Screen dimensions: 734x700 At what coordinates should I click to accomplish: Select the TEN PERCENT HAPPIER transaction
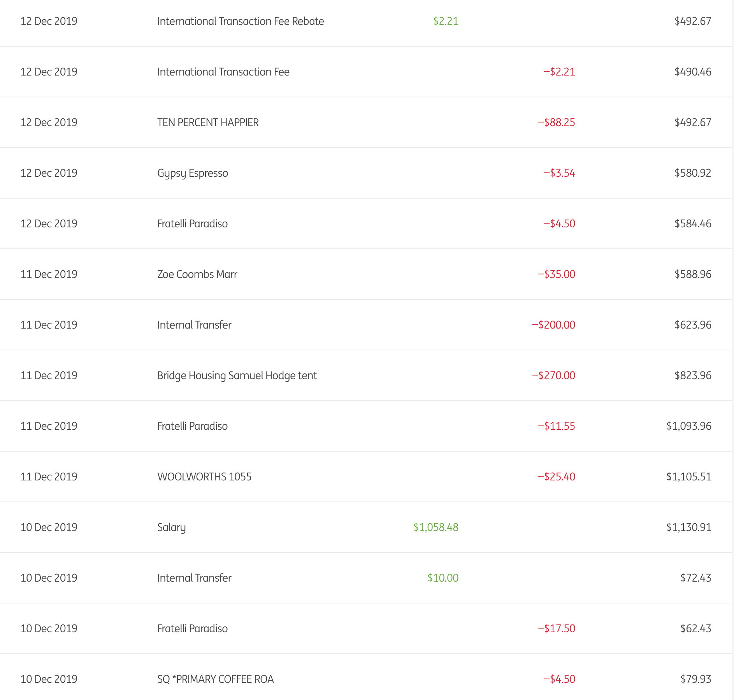pos(208,123)
